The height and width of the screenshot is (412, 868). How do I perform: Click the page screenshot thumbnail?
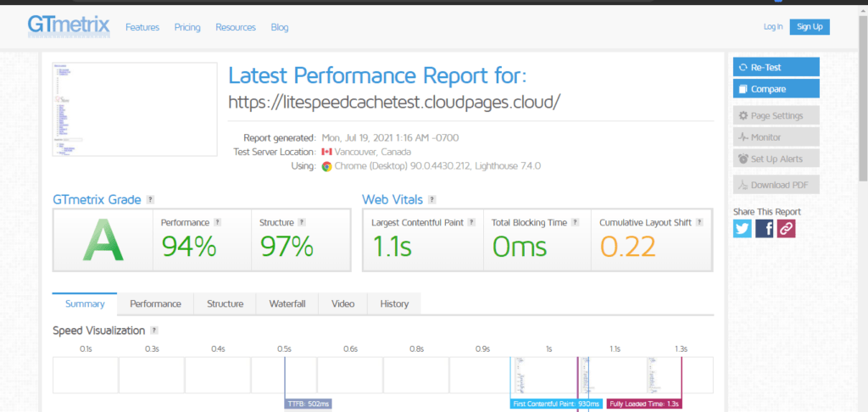tap(135, 109)
